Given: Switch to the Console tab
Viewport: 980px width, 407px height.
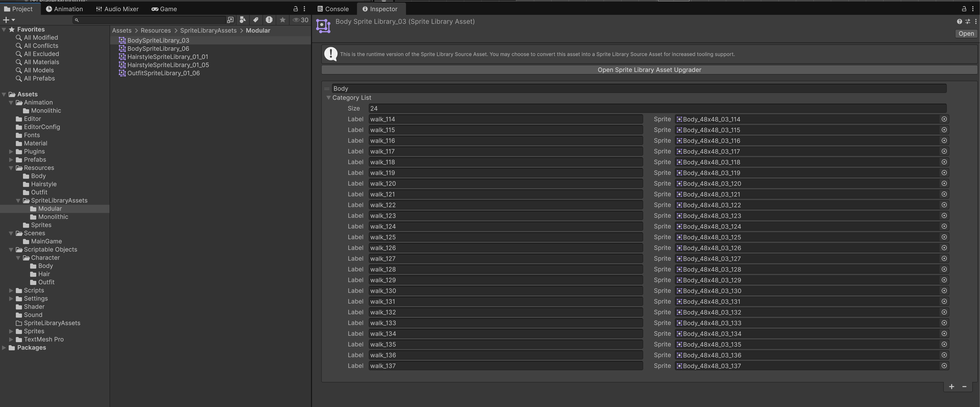Looking at the screenshot, I should tap(333, 9).
